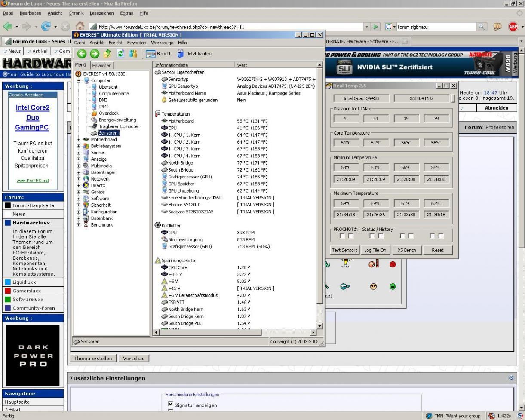Click Jetzt kaufen in EVEREST toolbar
The width and height of the screenshot is (525, 420).
click(x=194, y=54)
